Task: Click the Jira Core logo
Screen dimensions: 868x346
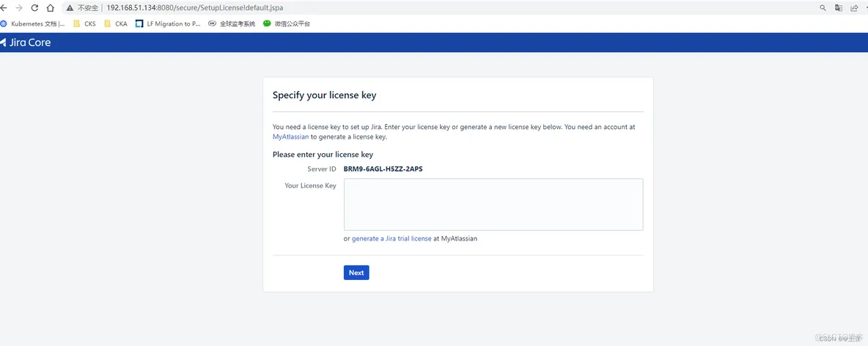Action: pos(26,42)
